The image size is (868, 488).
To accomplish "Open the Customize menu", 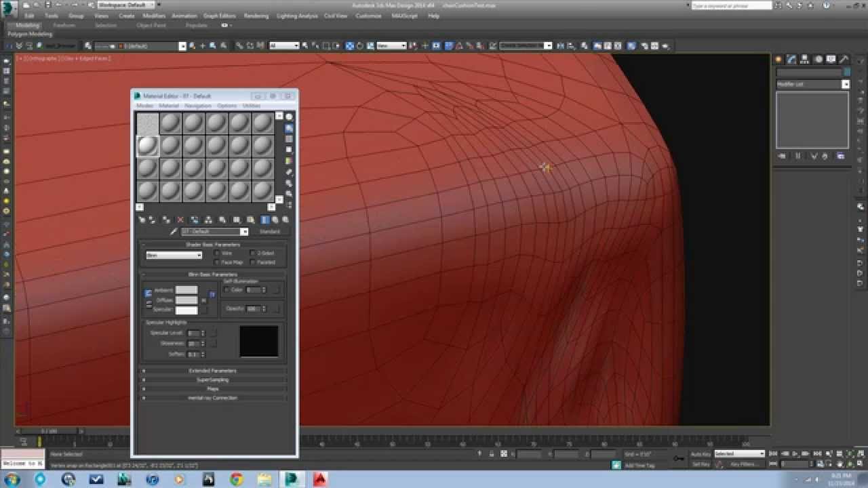I will pos(368,16).
